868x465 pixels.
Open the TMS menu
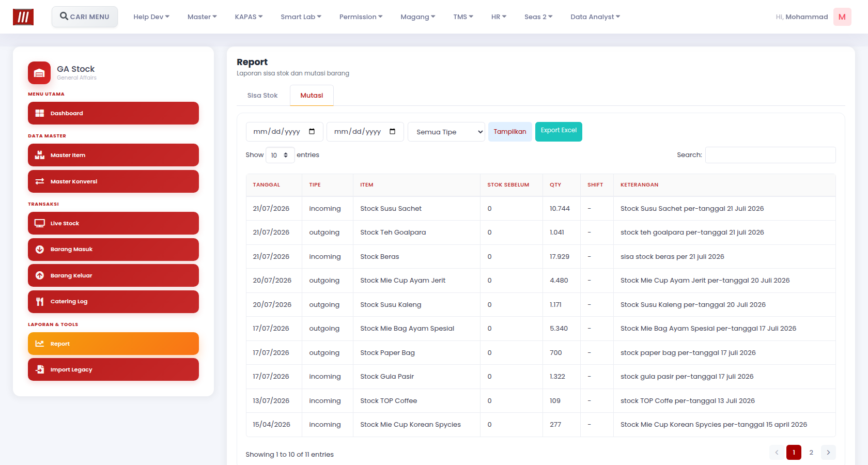[x=463, y=17]
